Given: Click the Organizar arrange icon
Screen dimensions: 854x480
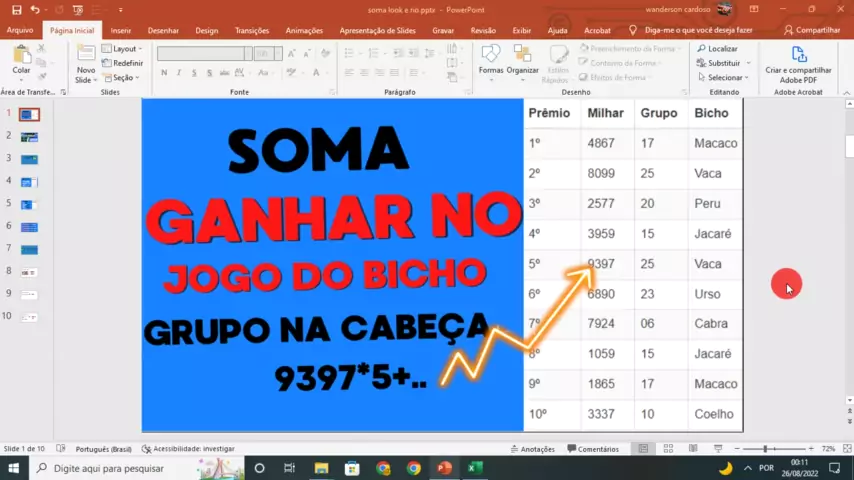Looking at the screenshot, I should click(x=522, y=58).
